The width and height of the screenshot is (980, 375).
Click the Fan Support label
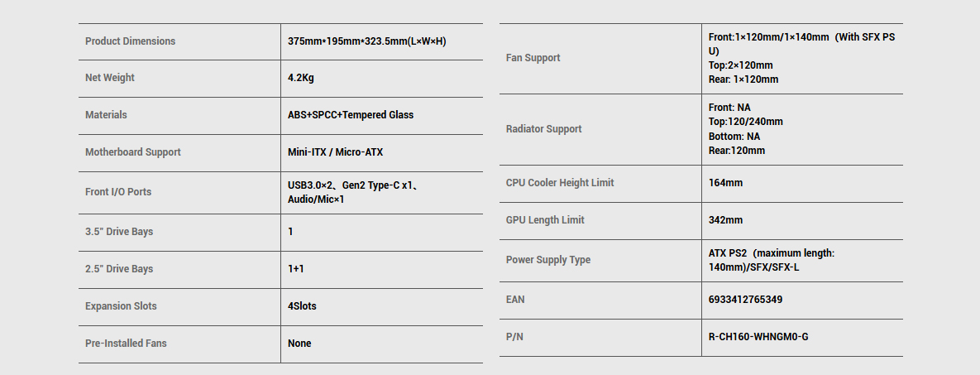coord(533,58)
